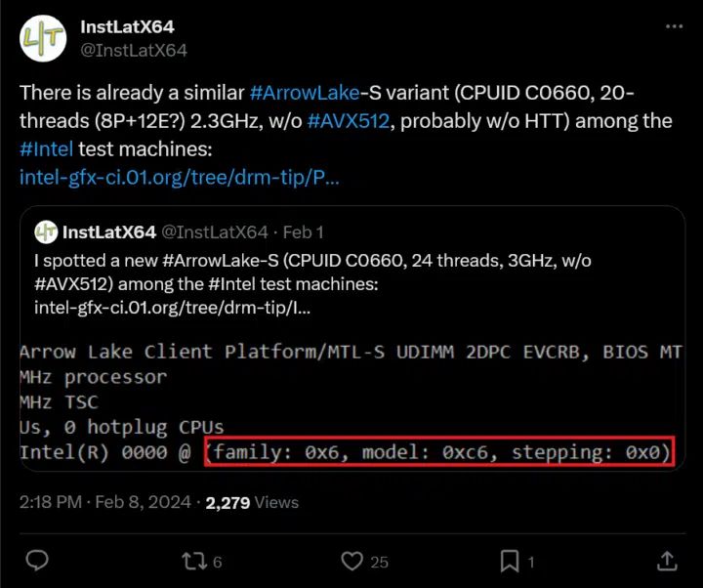Click the quoted tweet's @InstLatX64 handle
Image resolution: width=703 pixels, height=588 pixels.
pyautogui.click(x=214, y=231)
